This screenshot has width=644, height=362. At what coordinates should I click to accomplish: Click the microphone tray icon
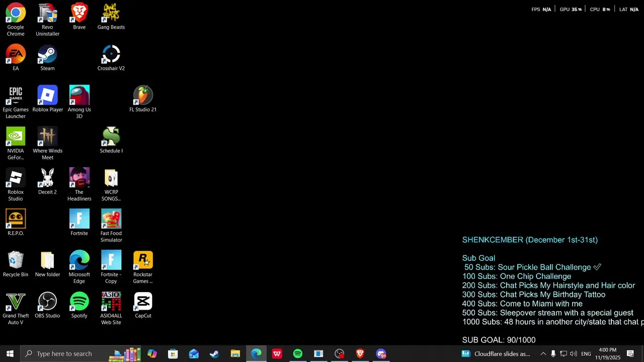(553, 354)
